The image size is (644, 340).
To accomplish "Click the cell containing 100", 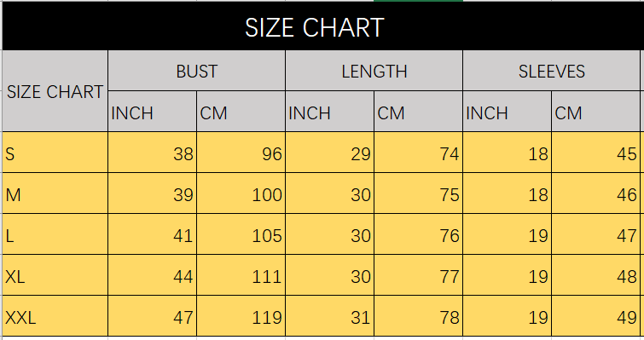I will tap(241, 193).
